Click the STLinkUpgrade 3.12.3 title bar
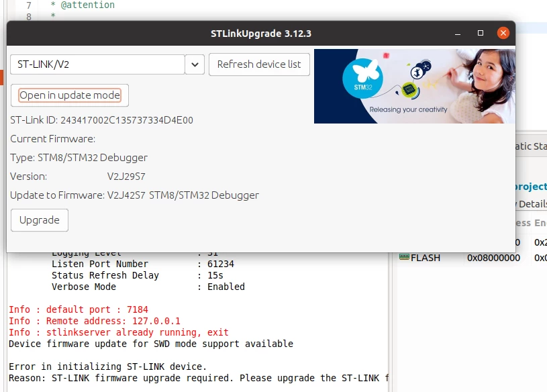This screenshot has height=392, width=547. pos(261,34)
